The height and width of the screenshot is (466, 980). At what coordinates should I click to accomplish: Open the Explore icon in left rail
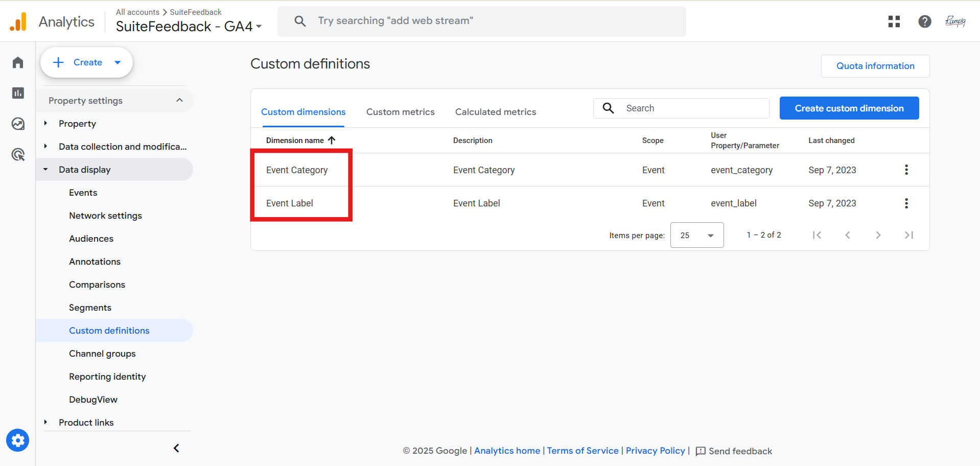[x=18, y=124]
